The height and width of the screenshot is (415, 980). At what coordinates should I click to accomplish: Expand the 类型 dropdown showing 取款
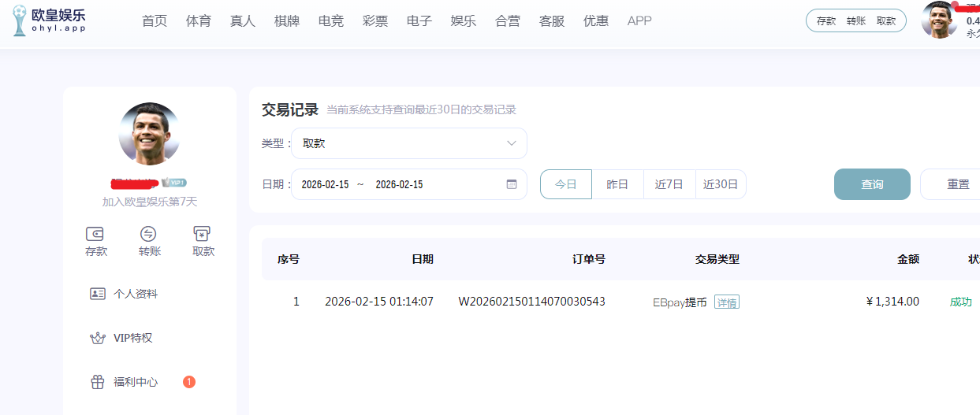pos(408,143)
